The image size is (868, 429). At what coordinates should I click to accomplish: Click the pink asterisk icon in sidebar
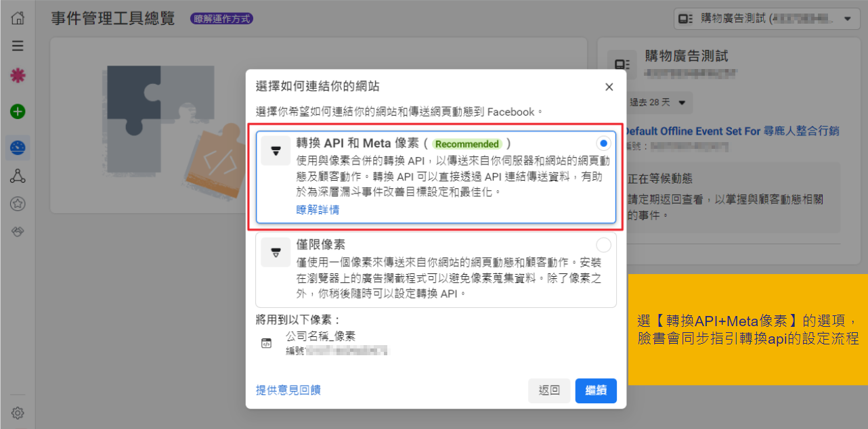click(18, 76)
